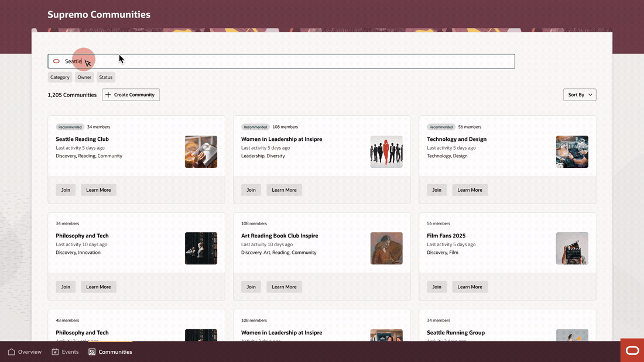This screenshot has height=362, width=644.
Task: Click the plus icon in Create Community
Action: coord(108,95)
